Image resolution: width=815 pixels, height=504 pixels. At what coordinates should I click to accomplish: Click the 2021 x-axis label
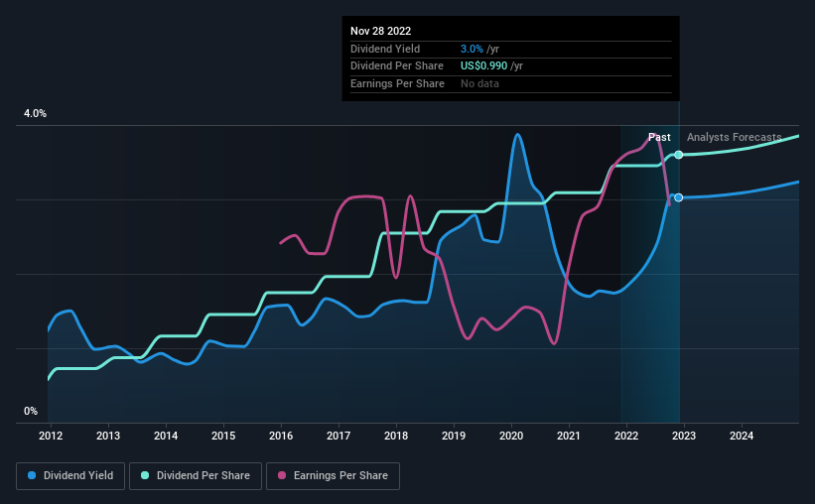pos(569,436)
